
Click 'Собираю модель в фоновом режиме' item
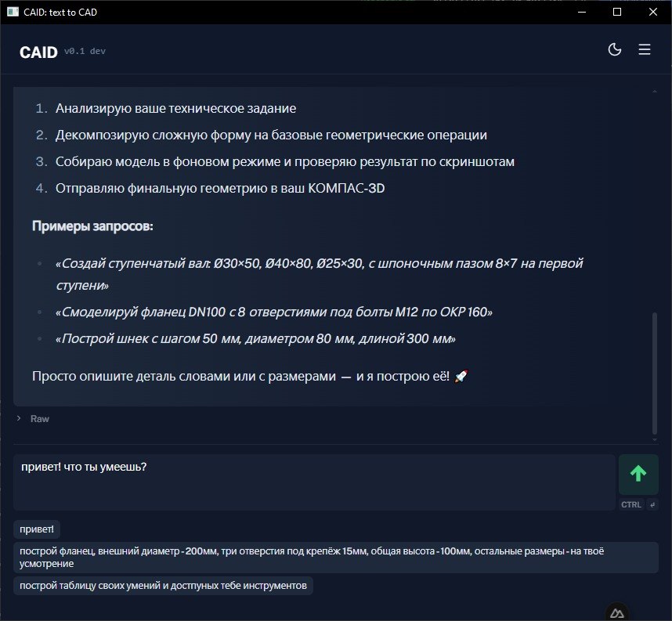pyautogui.click(x=285, y=161)
